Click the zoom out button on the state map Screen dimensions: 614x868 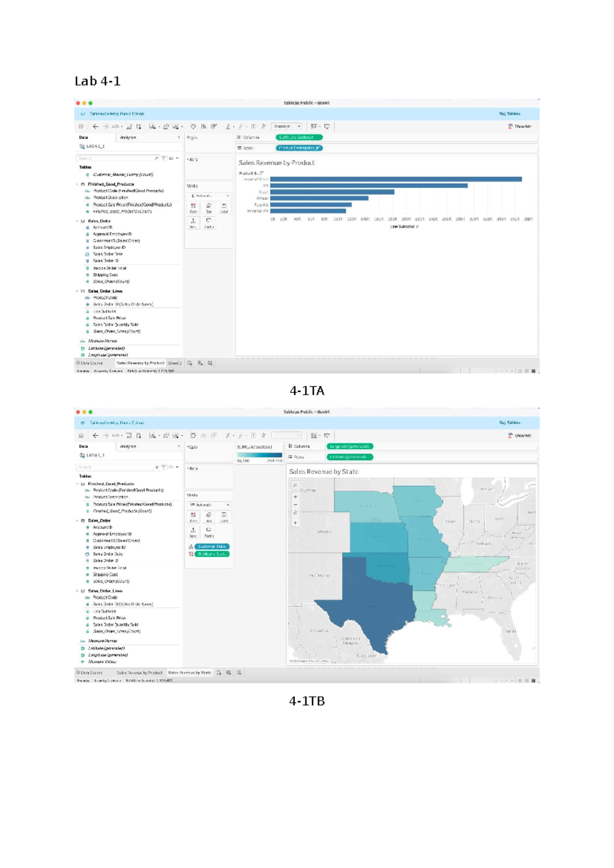[295, 505]
